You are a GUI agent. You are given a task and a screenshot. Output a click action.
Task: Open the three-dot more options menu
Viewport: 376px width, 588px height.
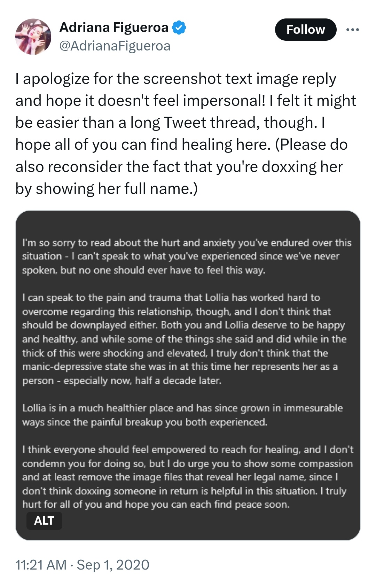pyautogui.click(x=352, y=30)
